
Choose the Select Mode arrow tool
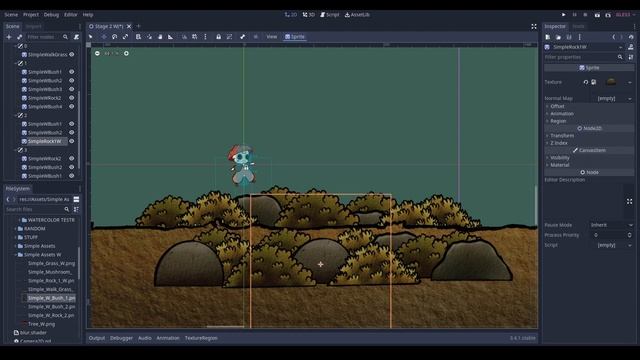(x=91, y=37)
